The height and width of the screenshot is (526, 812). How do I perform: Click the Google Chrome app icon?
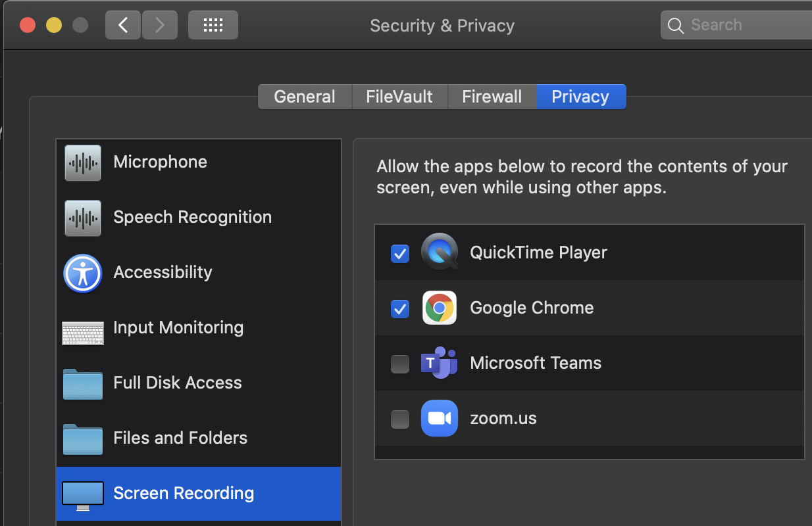pos(440,308)
